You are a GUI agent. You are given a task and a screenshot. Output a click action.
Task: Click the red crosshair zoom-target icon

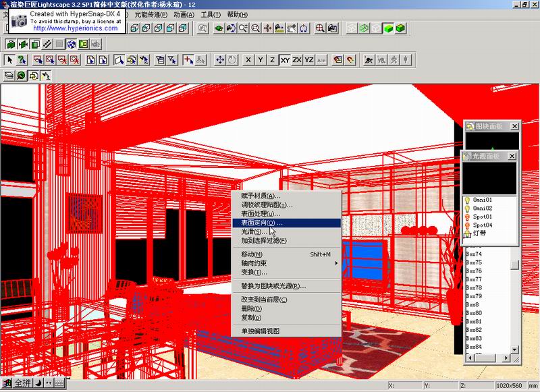click(320, 28)
